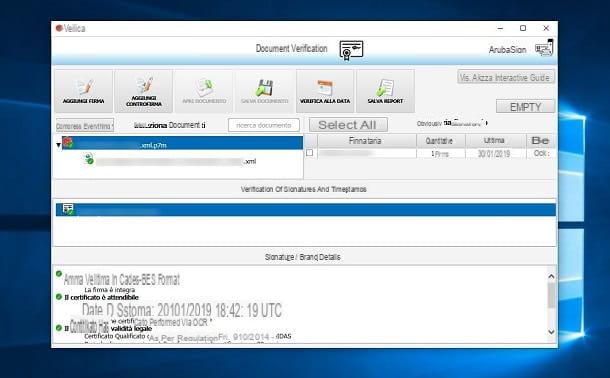Click the Document Verification certificate icon
Screen dimensions: 610x378
click(x=351, y=50)
